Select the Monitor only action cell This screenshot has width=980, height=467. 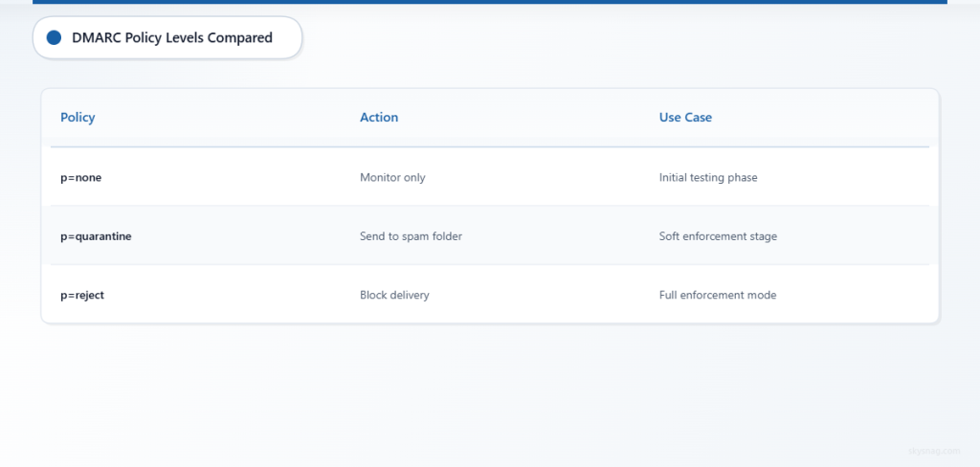pyautogui.click(x=392, y=178)
